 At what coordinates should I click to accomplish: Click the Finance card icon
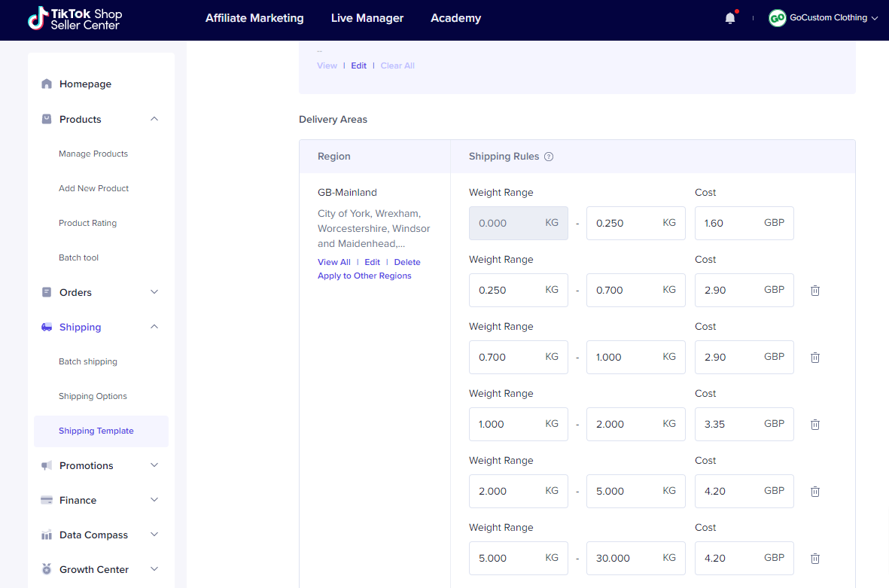47,500
